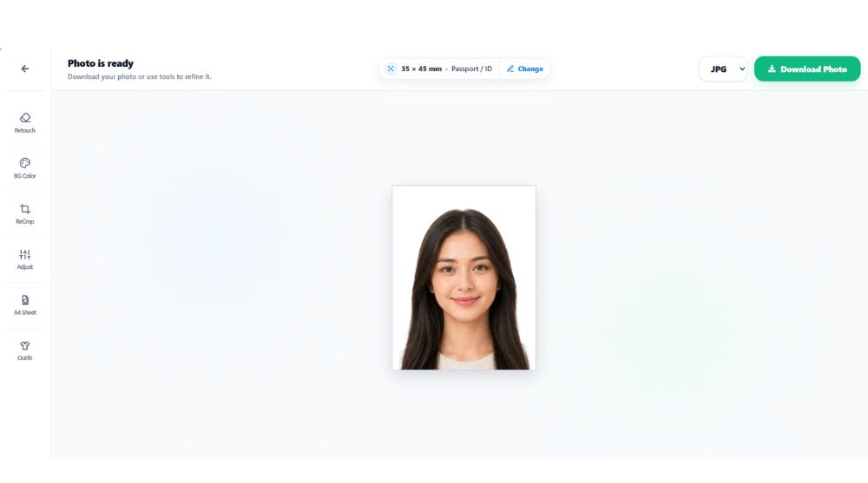Open the Outfit shirt tool
This screenshot has width=868, height=483.
click(25, 350)
